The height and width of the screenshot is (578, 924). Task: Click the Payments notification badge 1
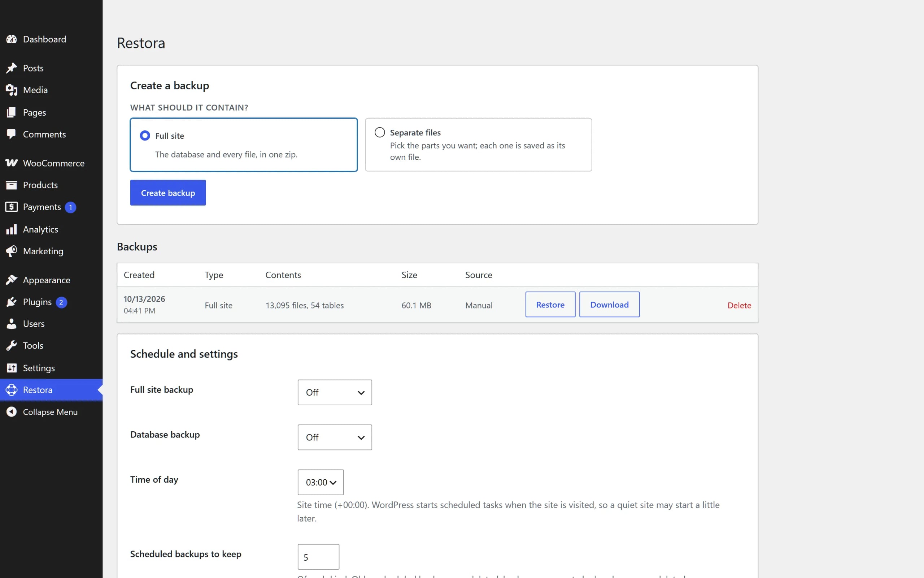coord(70,207)
